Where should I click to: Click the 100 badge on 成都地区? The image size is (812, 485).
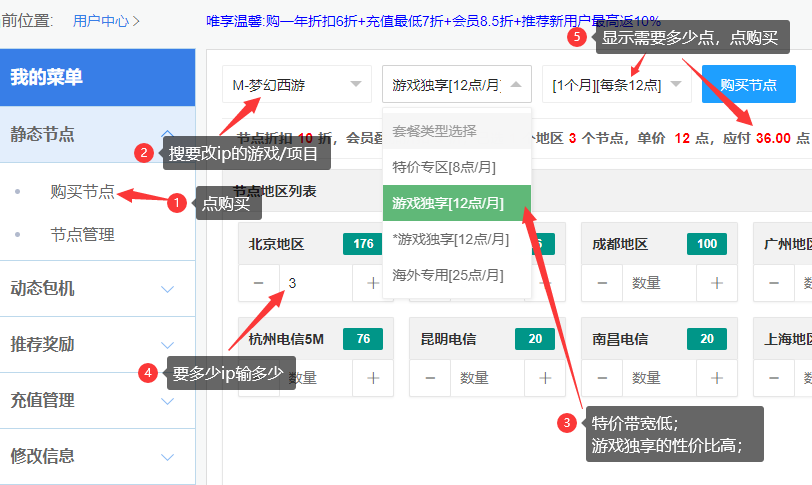tap(707, 244)
